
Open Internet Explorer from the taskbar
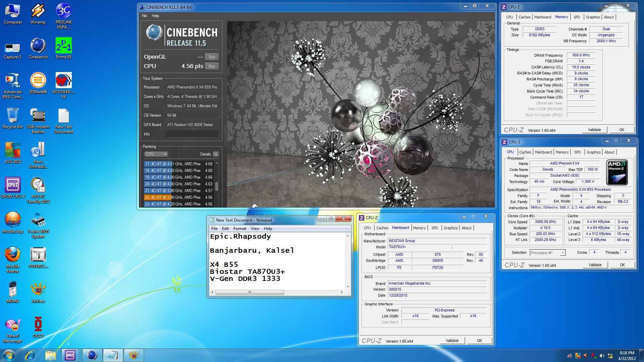[30, 355]
